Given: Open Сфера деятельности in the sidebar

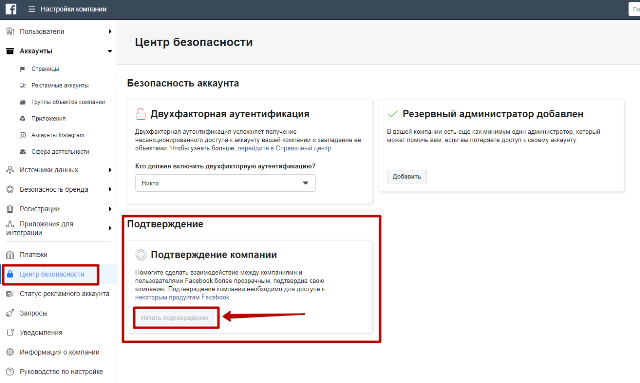Looking at the screenshot, I should 60,151.
